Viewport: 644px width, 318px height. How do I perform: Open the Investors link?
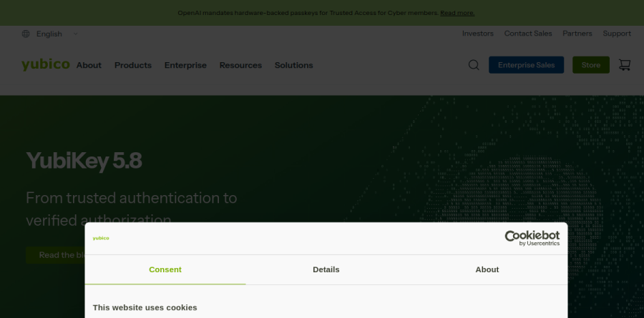click(478, 34)
